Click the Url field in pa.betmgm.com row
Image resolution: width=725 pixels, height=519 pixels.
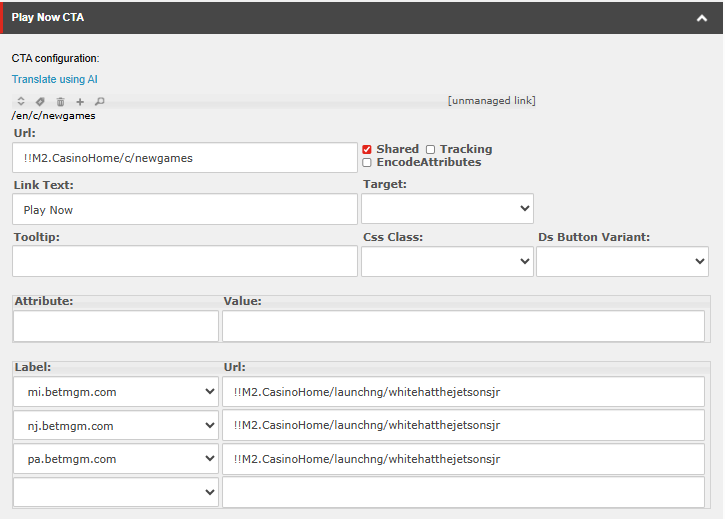(x=463, y=459)
